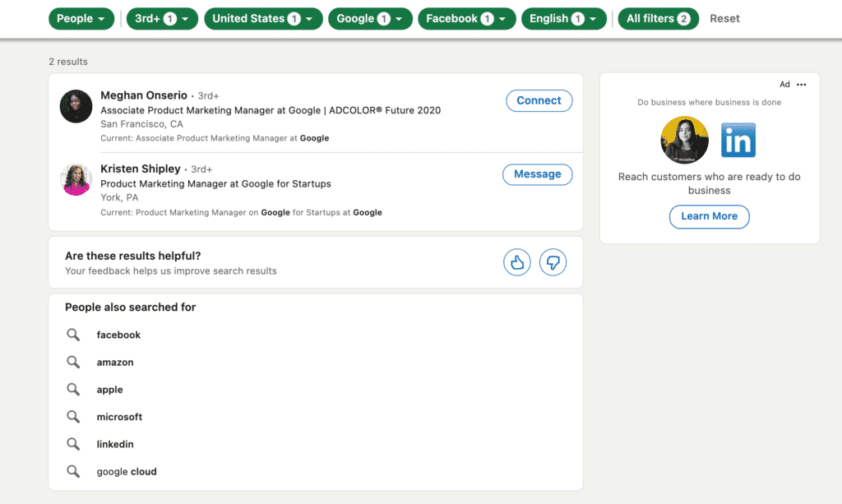Click the search icon beside google cloud
This screenshot has height=504, width=842.
click(x=73, y=472)
